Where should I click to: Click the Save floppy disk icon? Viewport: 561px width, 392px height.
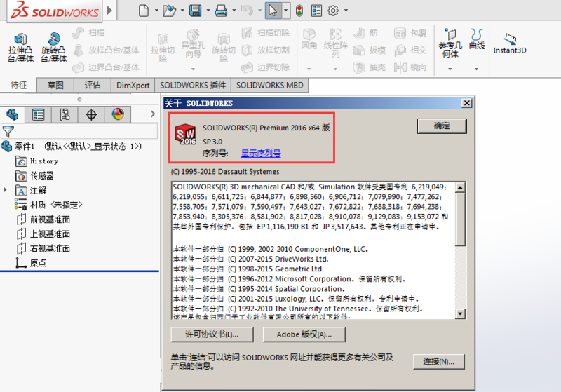pos(196,11)
